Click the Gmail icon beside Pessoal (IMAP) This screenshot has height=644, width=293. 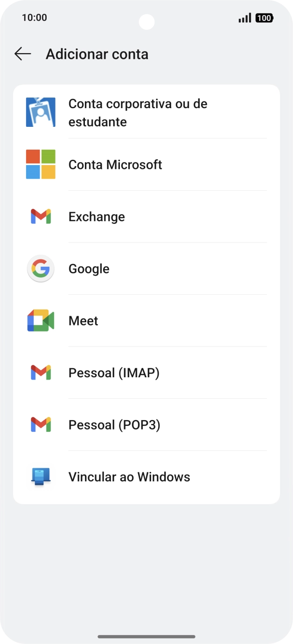click(x=41, y=372)
